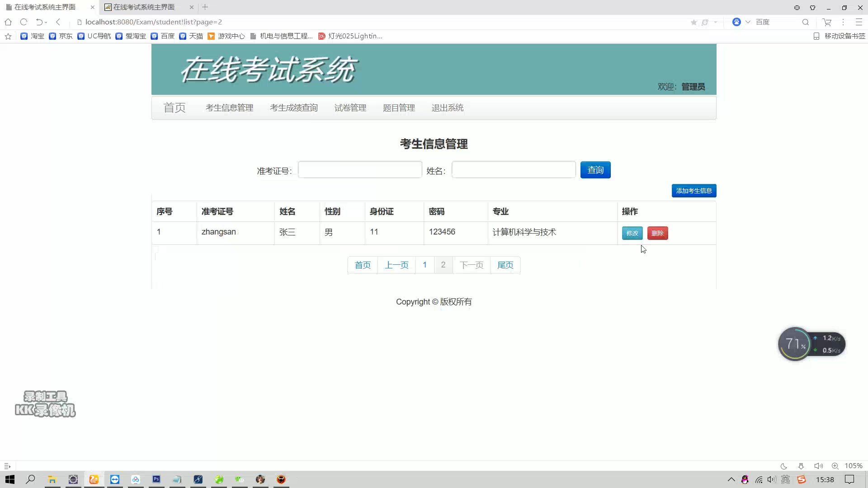Open 考生成绩查询 menu item
The height and width of the screenshot is (488, 868).
(x=293, y=108)
